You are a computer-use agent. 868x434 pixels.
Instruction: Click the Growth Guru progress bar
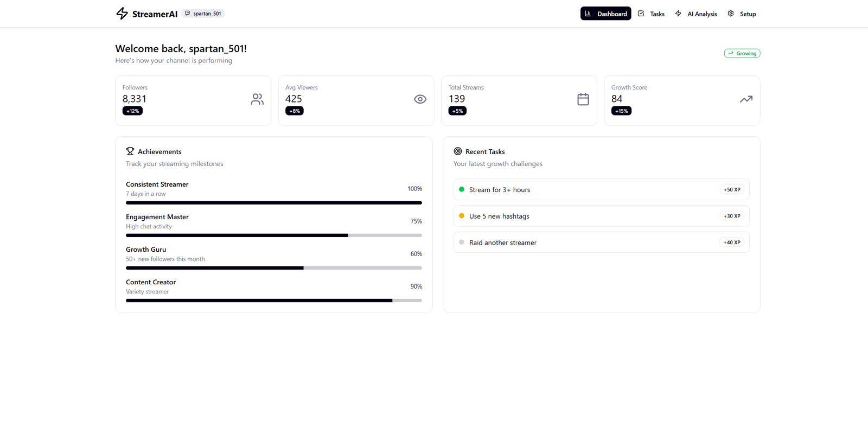pyautogui.click(x=274, y=268)
